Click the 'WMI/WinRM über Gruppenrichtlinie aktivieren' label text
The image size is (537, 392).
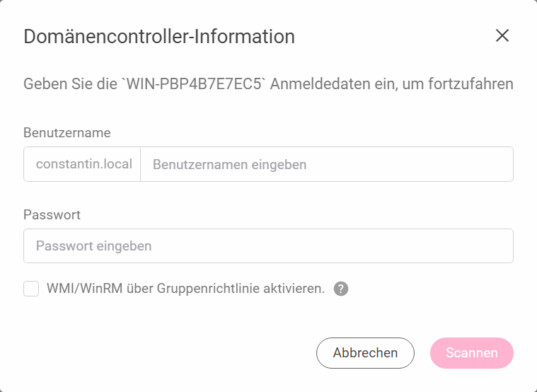click(185, 289)
